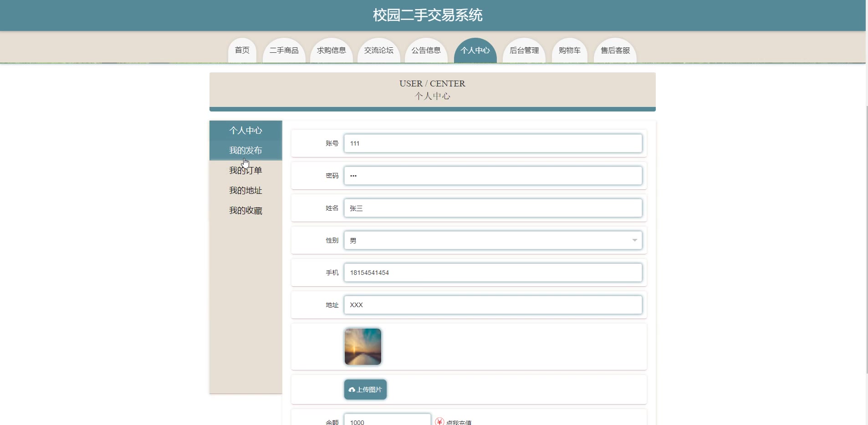Open 后台管理 tab
Screen dimensions: 868x425
pyautogui.click(x=524, y=51)
